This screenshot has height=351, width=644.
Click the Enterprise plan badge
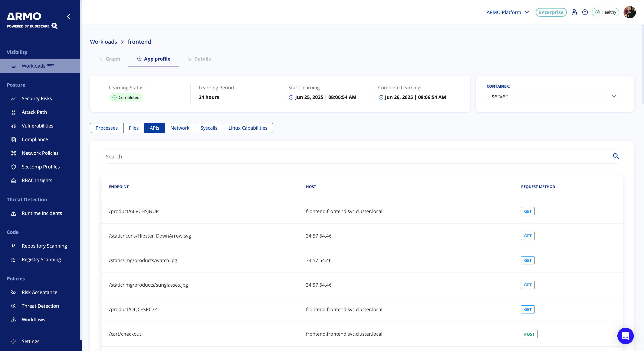point(551,12)
